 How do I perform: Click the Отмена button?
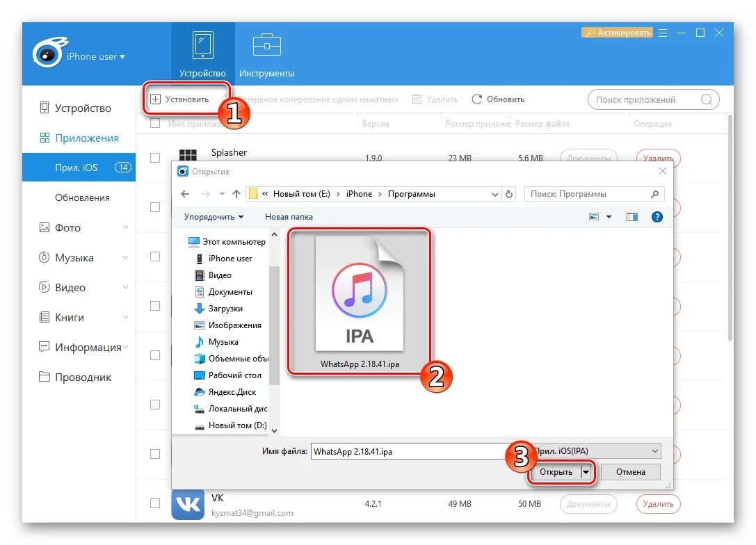click(x=631, y=472)
